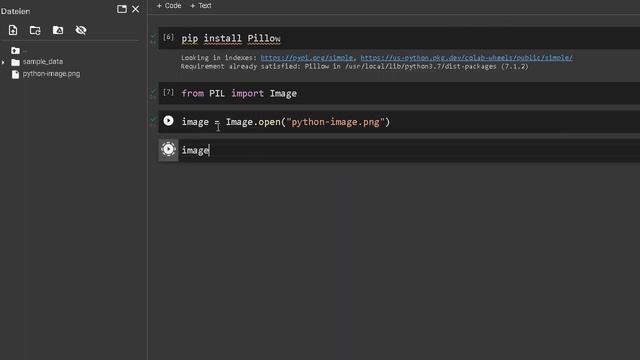Viewport: 640px width, 360px height.
Task: Open the pypi.org simple index link
Action: point(307,58)
